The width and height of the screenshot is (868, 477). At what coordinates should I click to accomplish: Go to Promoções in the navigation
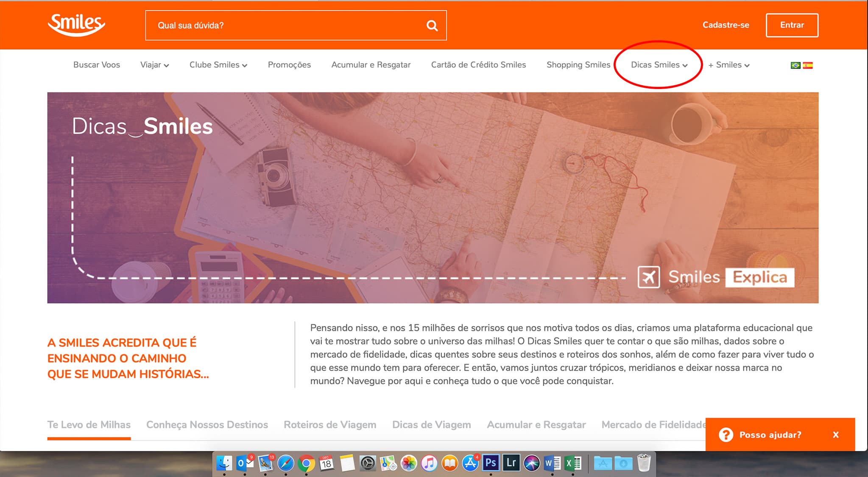pos(289,65)
